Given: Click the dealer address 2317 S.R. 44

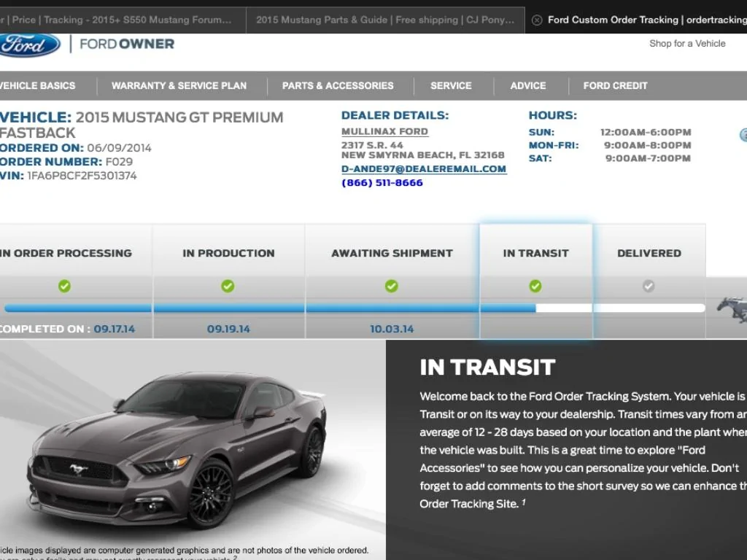Looking at the screenshot, I should [x=372, y=145].
